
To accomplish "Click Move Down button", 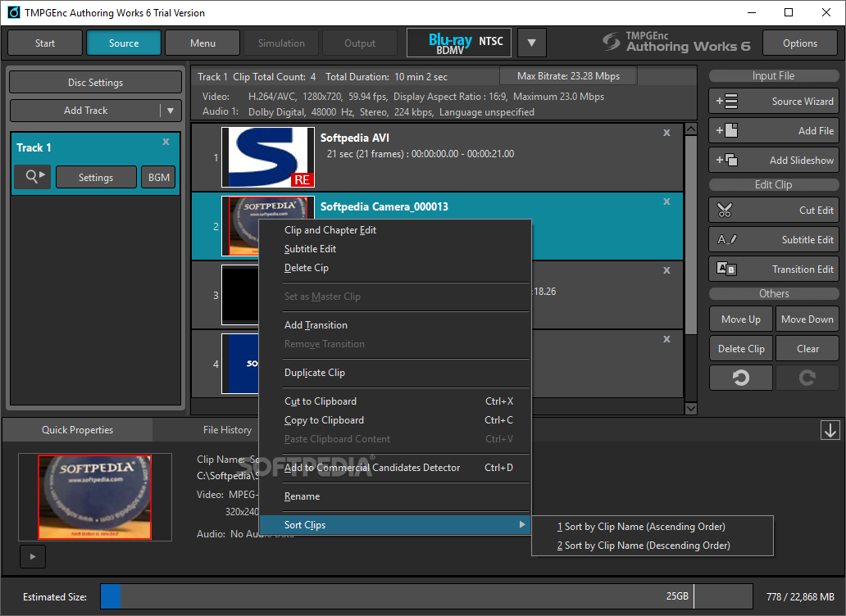I will pyautogui.click(x=807, y=319).
